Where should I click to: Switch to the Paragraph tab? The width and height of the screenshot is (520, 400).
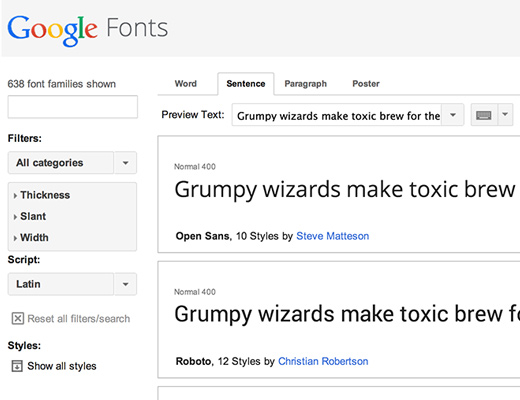[306, 84]
